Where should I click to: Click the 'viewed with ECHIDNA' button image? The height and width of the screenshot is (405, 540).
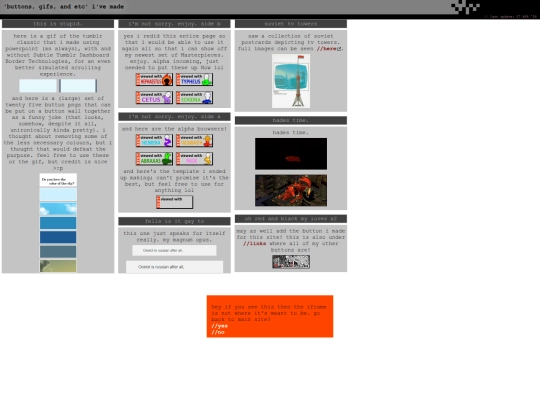click(194, 97)
